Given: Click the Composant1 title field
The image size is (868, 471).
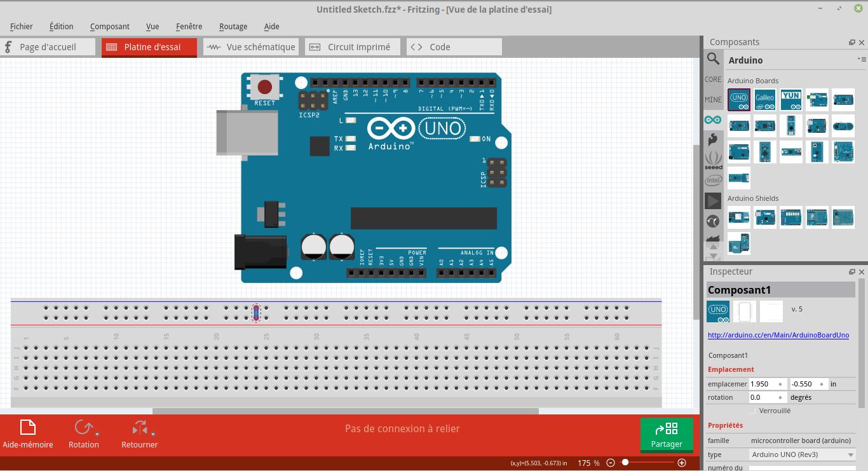Looking at the screenshot, I should tap(781, 290).
